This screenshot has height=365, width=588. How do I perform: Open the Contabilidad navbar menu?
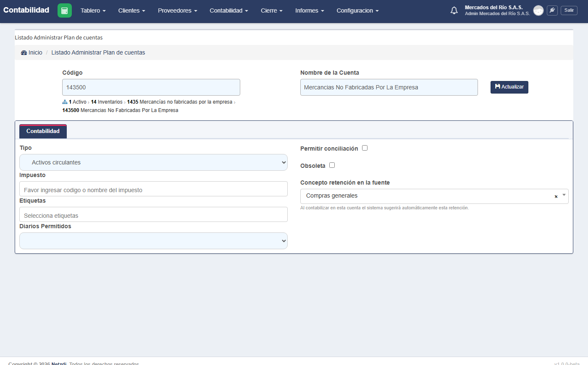tap(229, 10)
